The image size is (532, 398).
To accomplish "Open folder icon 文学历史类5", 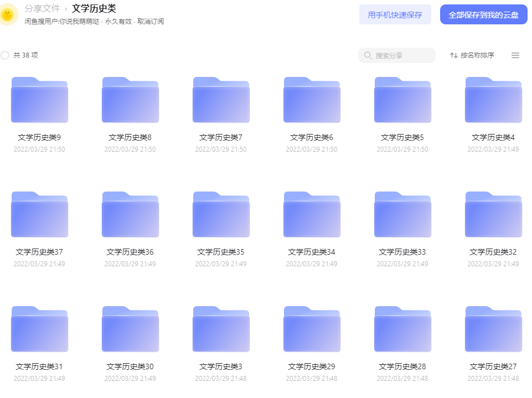I will 402,100.
